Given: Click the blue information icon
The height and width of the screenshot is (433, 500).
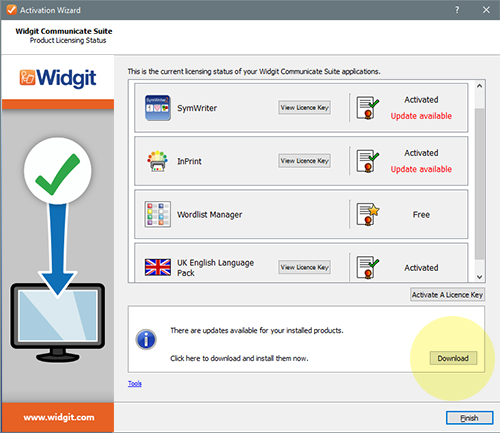Looking at the screenshot, I should (146, 340).
